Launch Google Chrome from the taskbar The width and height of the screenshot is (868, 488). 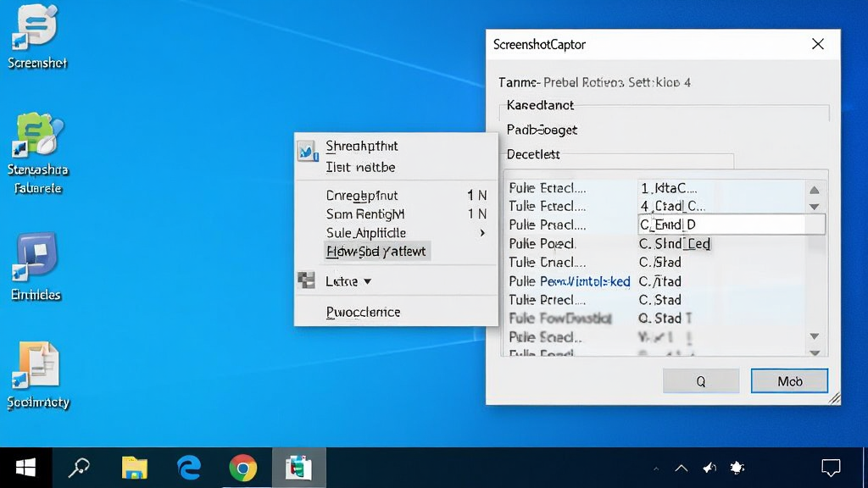pyautogui.click(x=243, y=468)
